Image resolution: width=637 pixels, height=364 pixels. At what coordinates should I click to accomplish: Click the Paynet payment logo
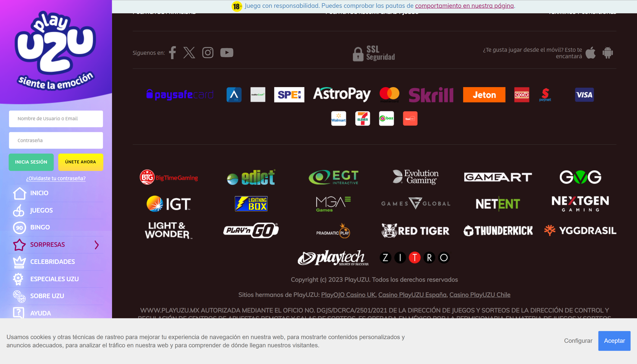(545, 95)
